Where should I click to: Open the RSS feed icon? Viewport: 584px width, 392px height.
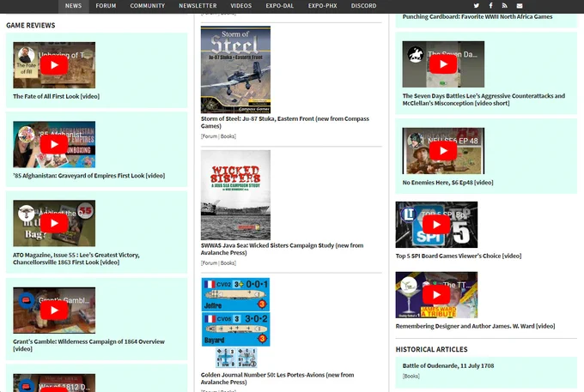505,6
